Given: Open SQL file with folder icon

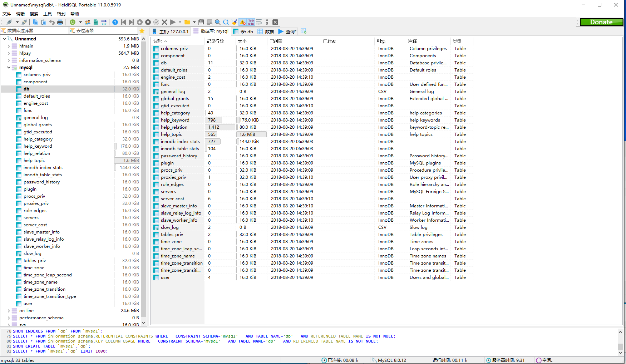Looking at the screenshot, I should (187, 22).
